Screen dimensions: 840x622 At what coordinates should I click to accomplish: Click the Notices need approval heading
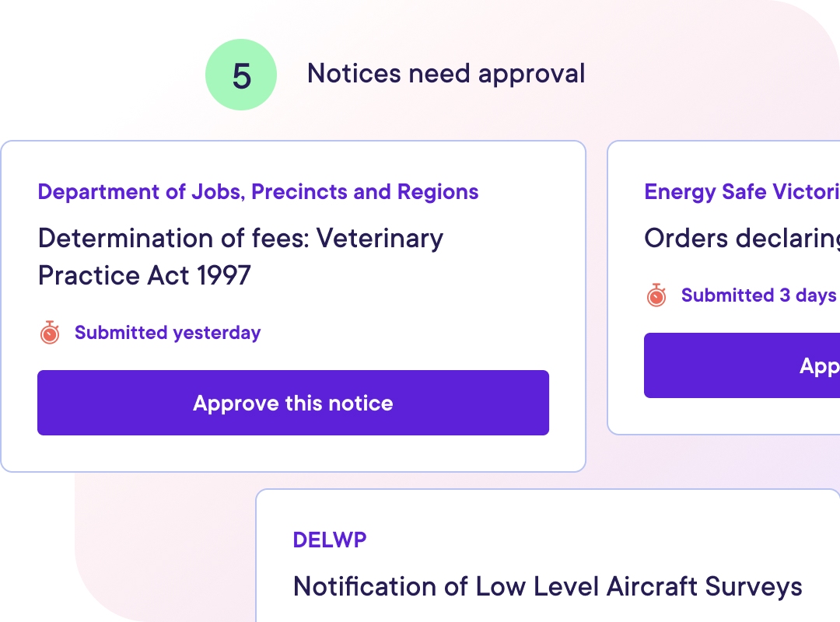[446, 74]
